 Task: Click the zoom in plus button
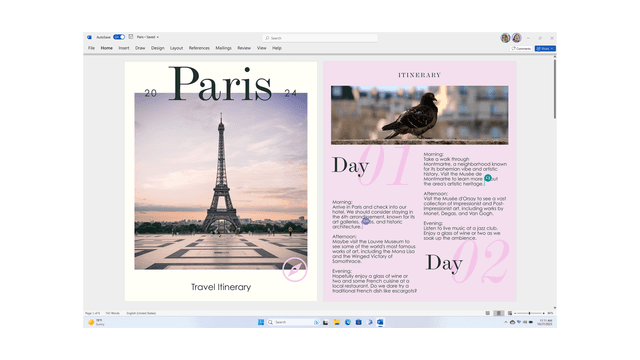pyautogui.click(x=544, y=313)
